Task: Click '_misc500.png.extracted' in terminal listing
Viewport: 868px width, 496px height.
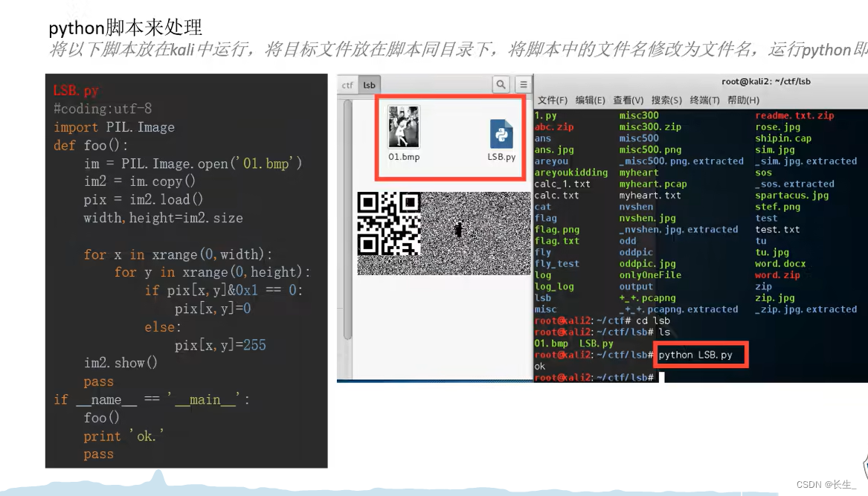Action: click(x=681, y=161)
